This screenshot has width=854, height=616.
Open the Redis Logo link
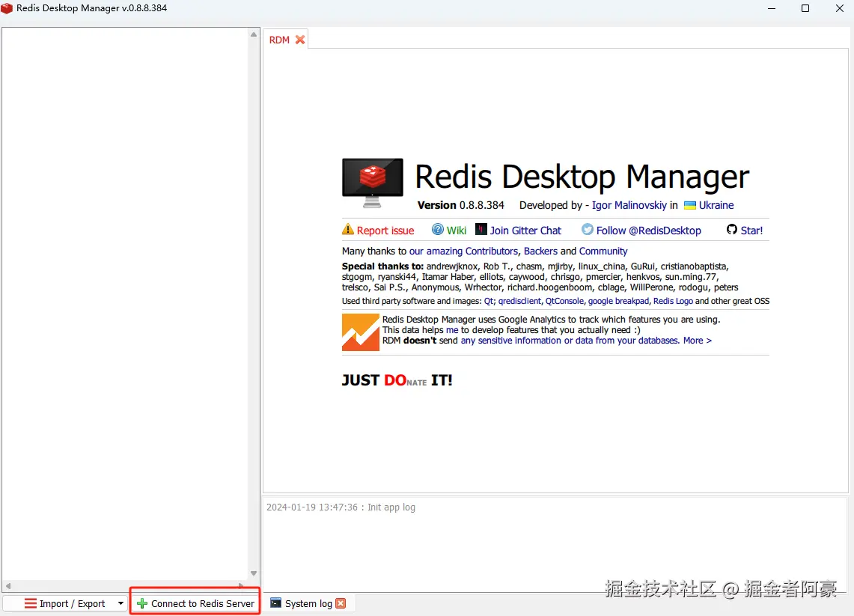click(673, 301)
